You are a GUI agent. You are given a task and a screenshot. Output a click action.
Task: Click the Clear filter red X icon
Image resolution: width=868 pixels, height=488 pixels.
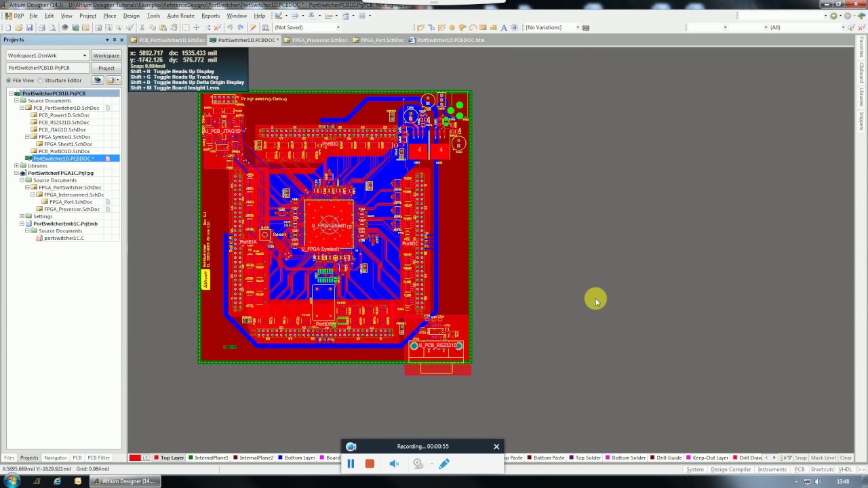(217, 27)
